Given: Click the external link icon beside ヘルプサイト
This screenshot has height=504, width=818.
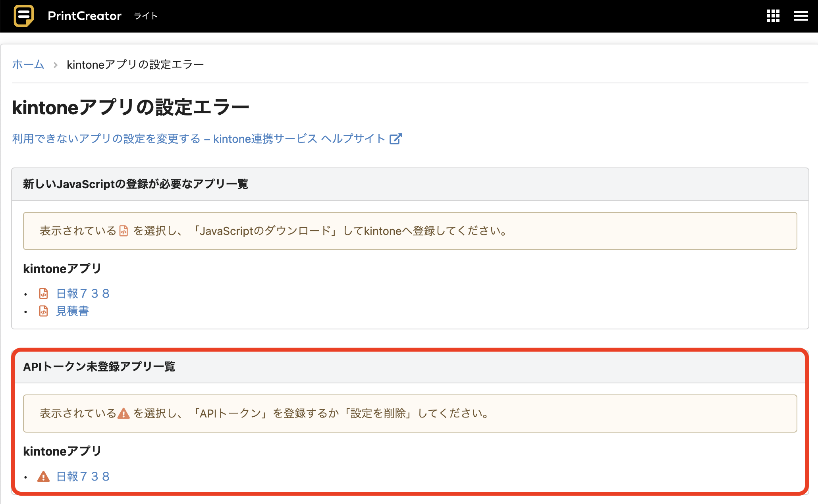Looking at the screenshot, I should pyautogui.click(x=395, y=139).
